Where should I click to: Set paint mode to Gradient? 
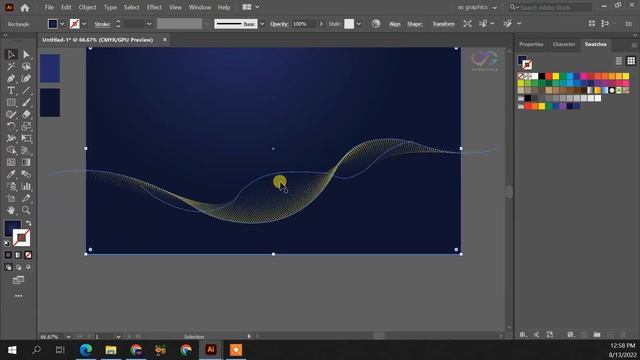pos(18,255)
